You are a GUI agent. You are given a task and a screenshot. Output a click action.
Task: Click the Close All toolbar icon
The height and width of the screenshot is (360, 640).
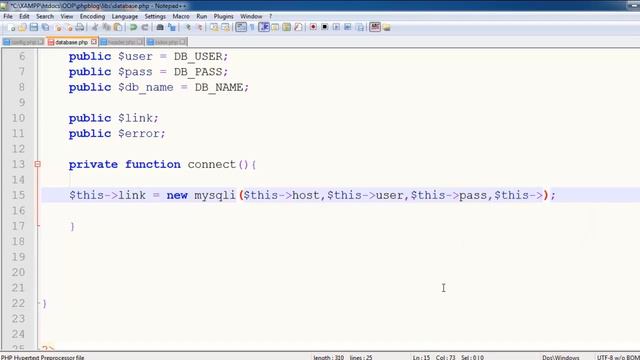pyautogui.click(x=69, y=27)
